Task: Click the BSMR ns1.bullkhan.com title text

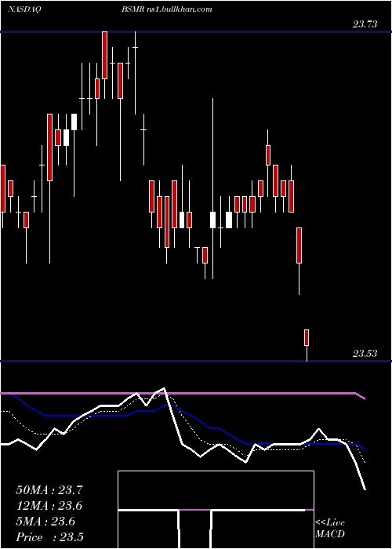Action: (x=167, y=9)
